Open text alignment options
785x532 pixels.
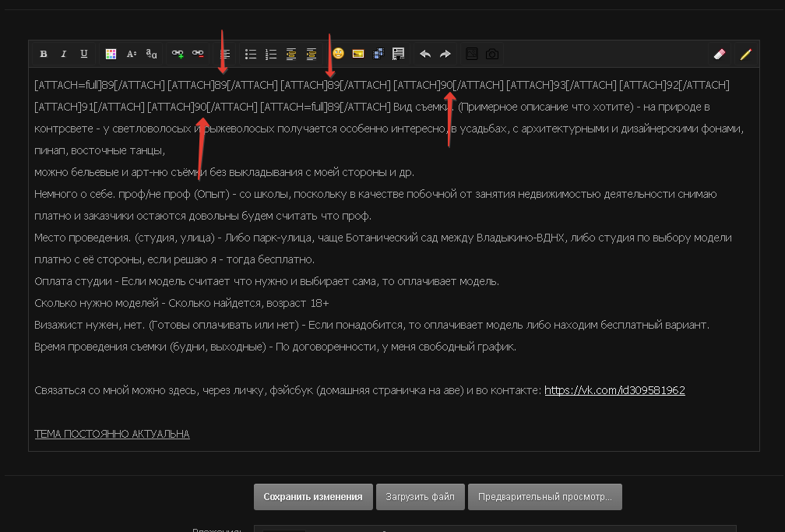click(225, 54)
